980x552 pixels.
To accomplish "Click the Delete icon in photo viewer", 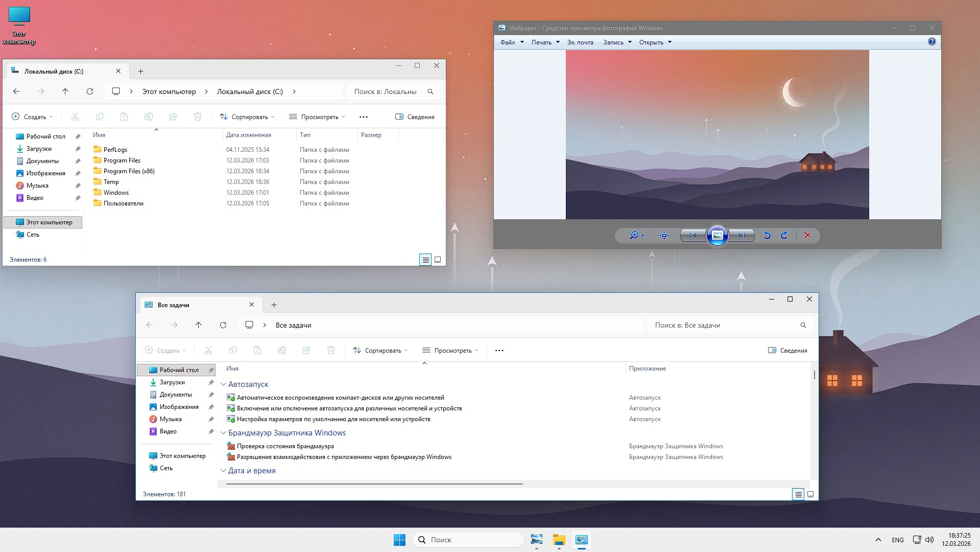I will (807, 236).
